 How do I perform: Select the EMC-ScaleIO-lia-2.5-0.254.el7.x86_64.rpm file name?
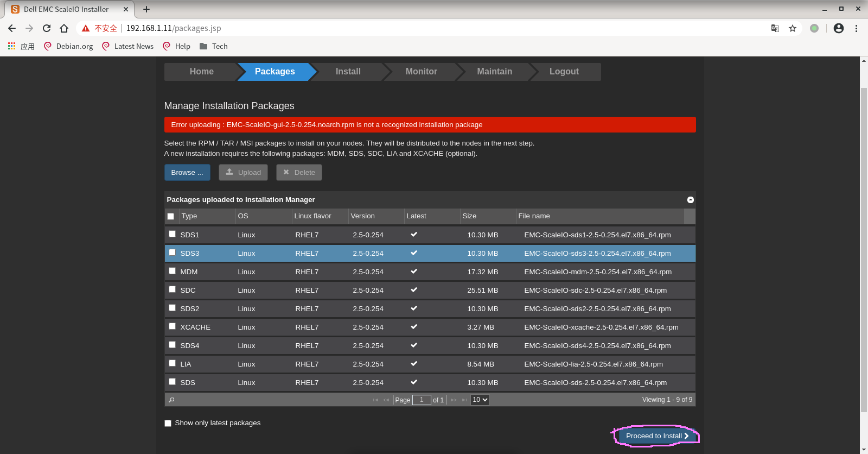click(x=593, y=364)
